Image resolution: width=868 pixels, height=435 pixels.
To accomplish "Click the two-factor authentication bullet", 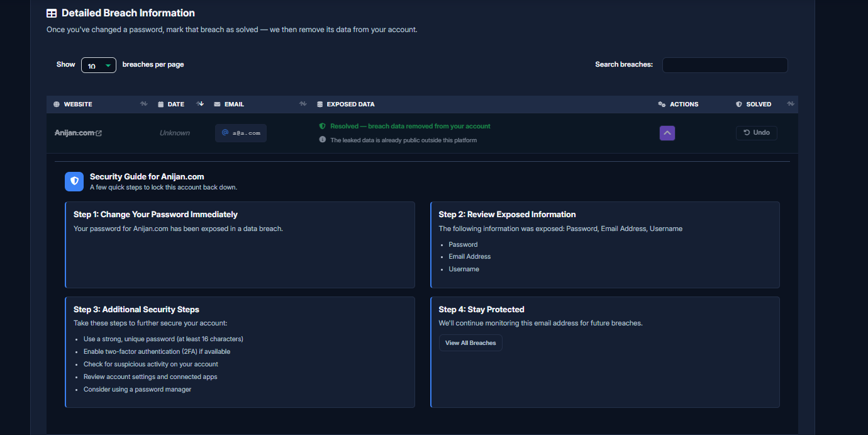I will point(157,352).
